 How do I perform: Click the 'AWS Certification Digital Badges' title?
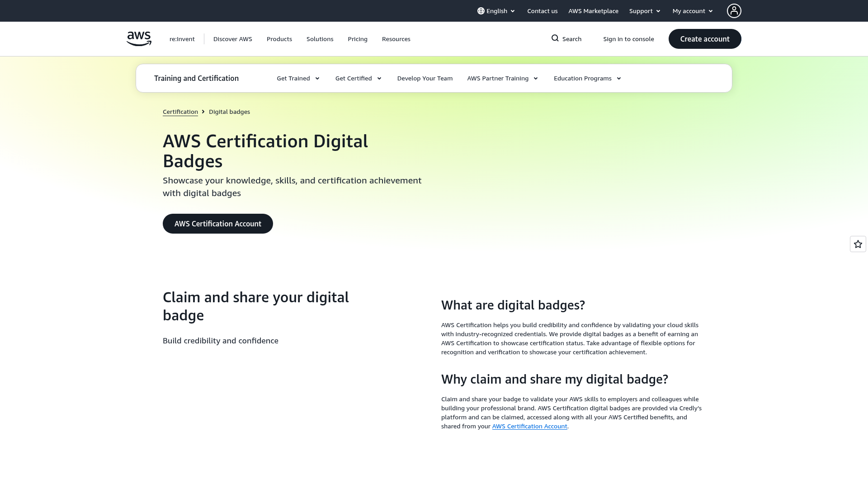coord(265,151)
